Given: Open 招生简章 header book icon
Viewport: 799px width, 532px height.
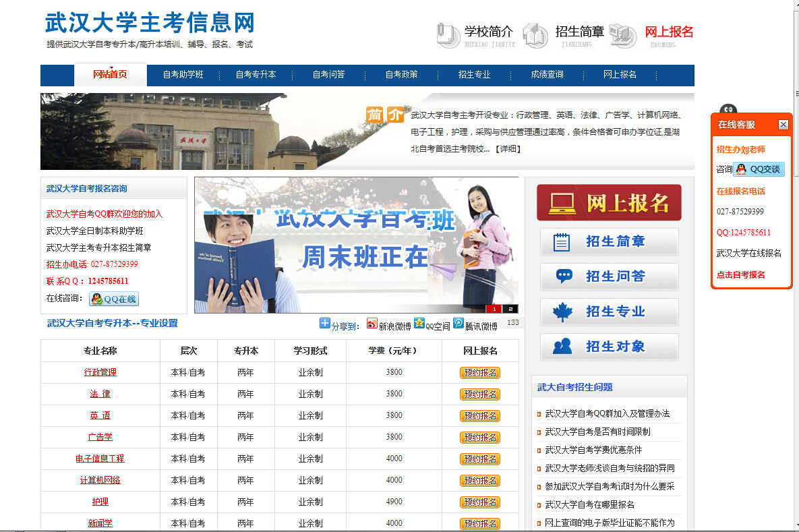Looking at the screenshot, I should pyautogui.click(x=535, y=35).
